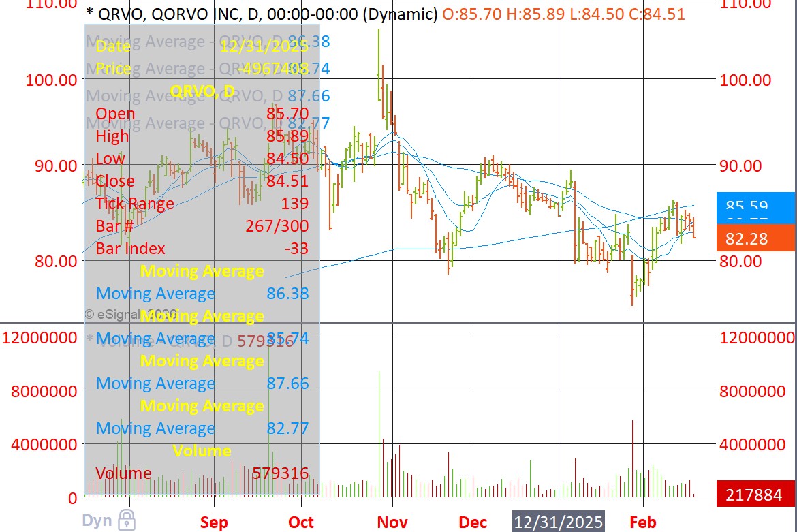Image resolution: width=797 pixels, height=532 pixels.
Task: Select the Open row in data window
Action: coord(202,113)
